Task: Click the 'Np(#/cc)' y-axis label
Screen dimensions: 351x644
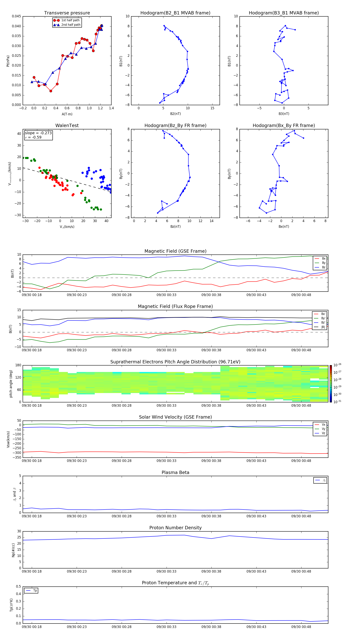Action: coord(13,550)
